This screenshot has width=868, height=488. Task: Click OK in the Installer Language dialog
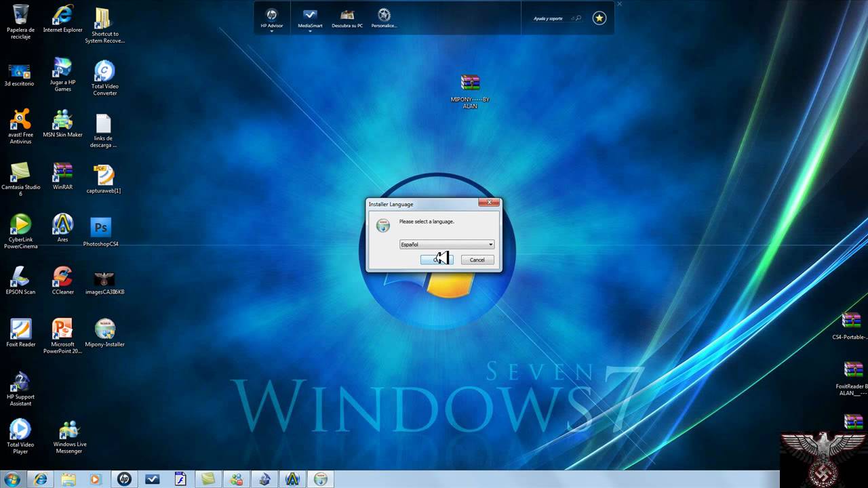[x=437, y=260]
